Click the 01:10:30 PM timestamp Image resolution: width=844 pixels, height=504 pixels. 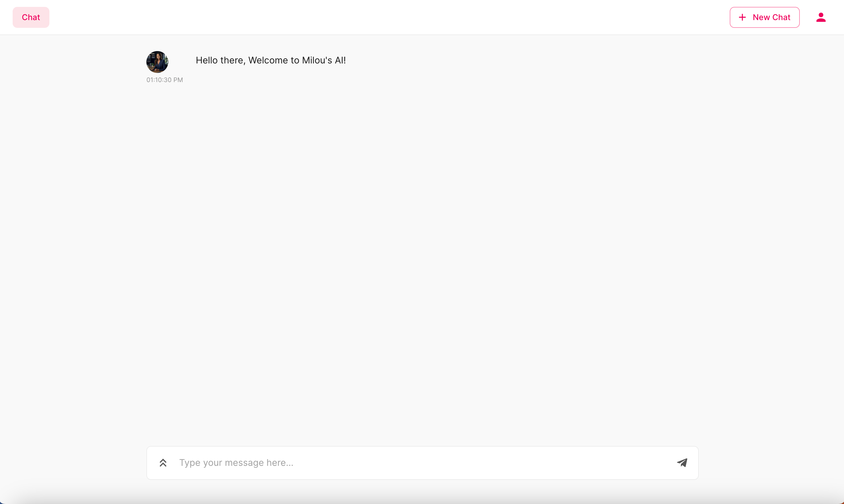point(165,80)
